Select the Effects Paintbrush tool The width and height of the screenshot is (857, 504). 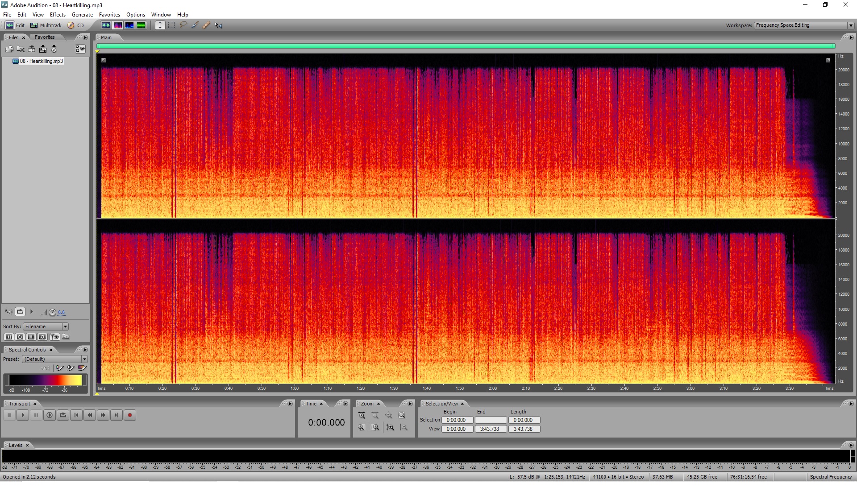coord(195,25)
